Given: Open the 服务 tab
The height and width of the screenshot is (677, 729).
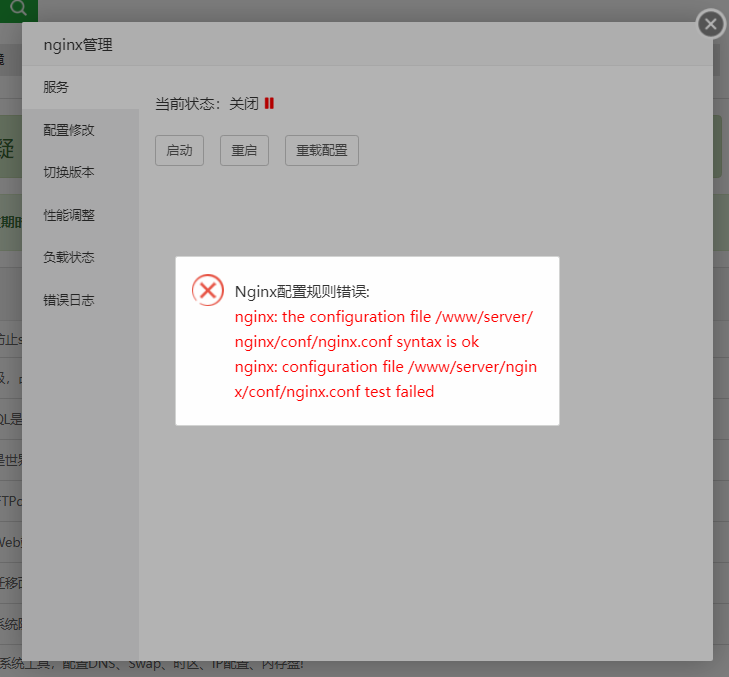Looking at the screenshot, I should click(80, 87).
